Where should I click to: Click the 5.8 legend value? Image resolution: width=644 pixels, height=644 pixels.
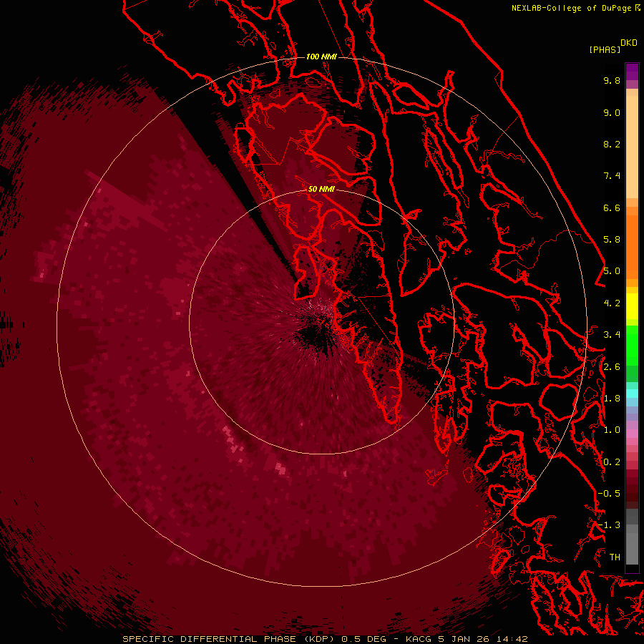(x=612, y=240)
